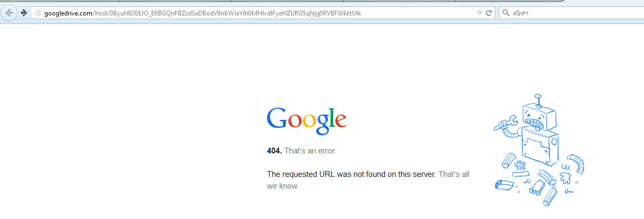Expand the address bar history dropdown arrow
The image size is (644, 219).
tap(480, 13)
